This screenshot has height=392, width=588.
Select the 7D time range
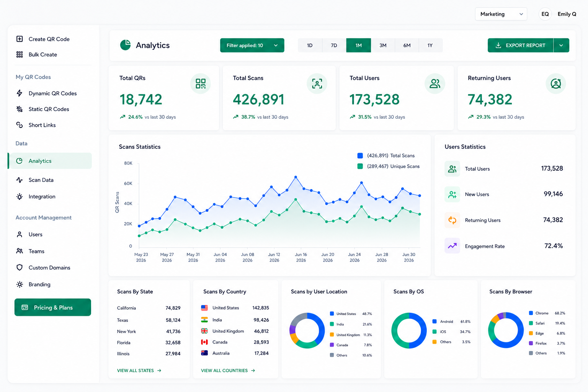(334, 45)
